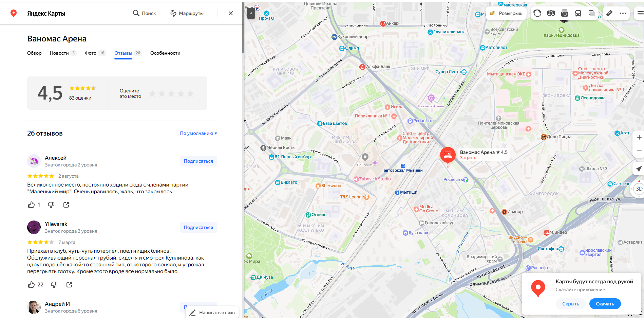Locate me with the arrow icon

[639, 169]
